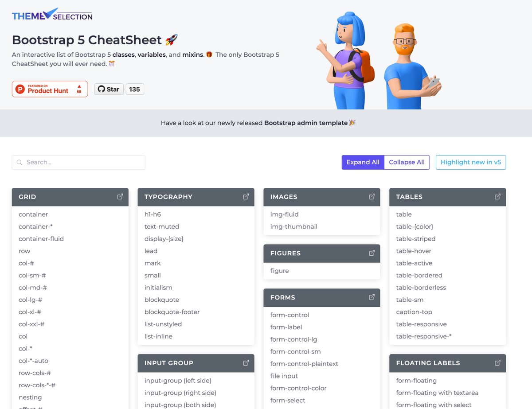This screenshot has height=409, width=532.
Task: Select form-floating with textarea entry
Action: [x=437, y=393]
